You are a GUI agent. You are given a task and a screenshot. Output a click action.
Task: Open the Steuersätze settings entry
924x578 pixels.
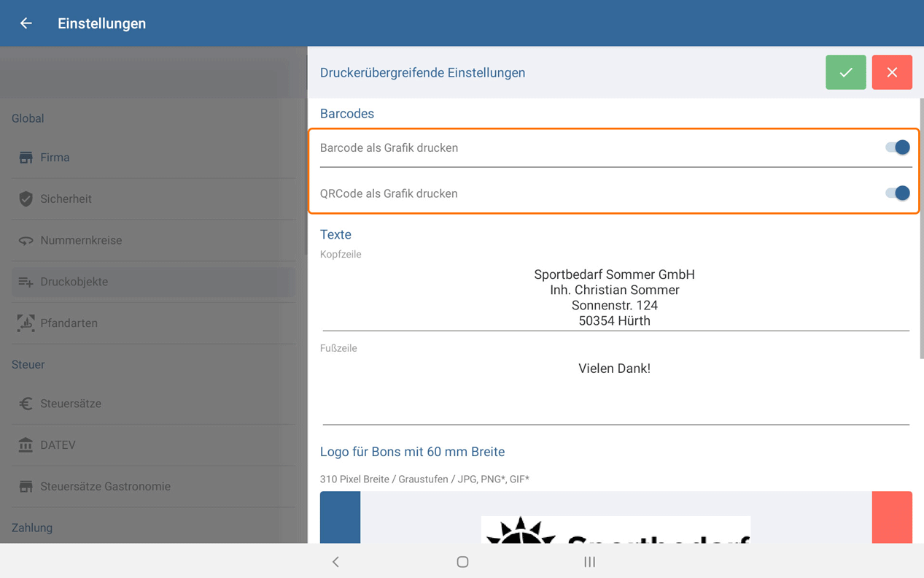click(153, 404)
